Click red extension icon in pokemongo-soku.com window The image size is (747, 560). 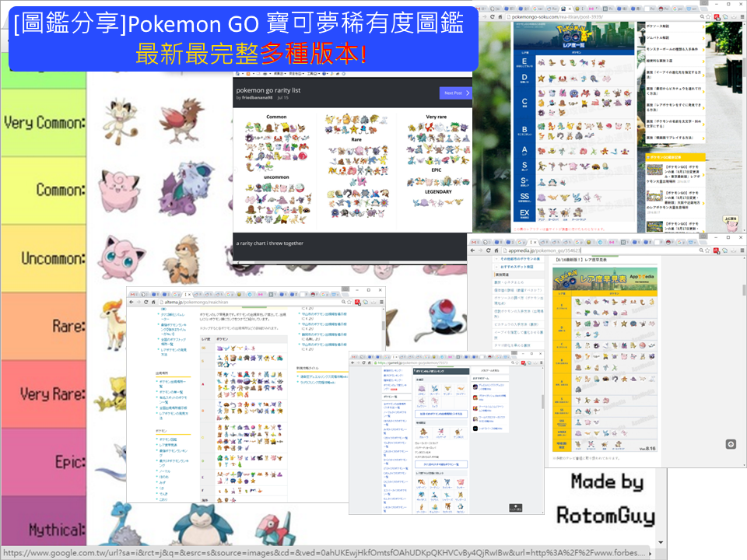click(717, 16)
